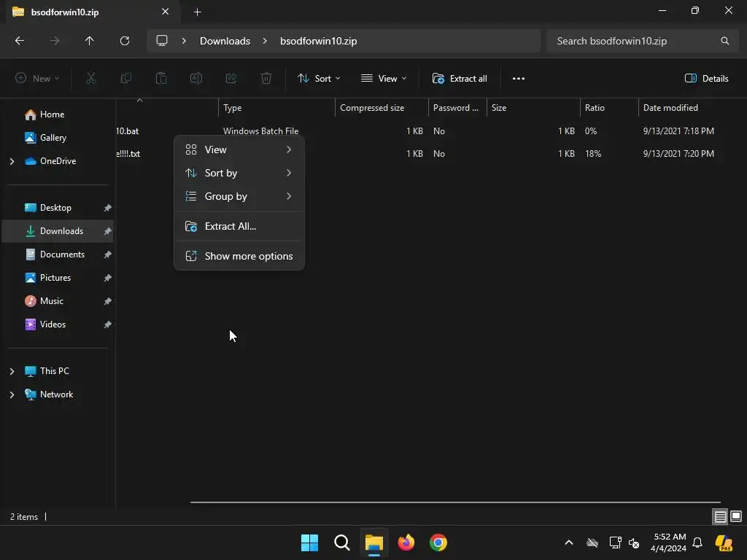The width and height of the screenshot is (747, 560).
Task: Open Videos in quick access
Action: pos(53,324)
